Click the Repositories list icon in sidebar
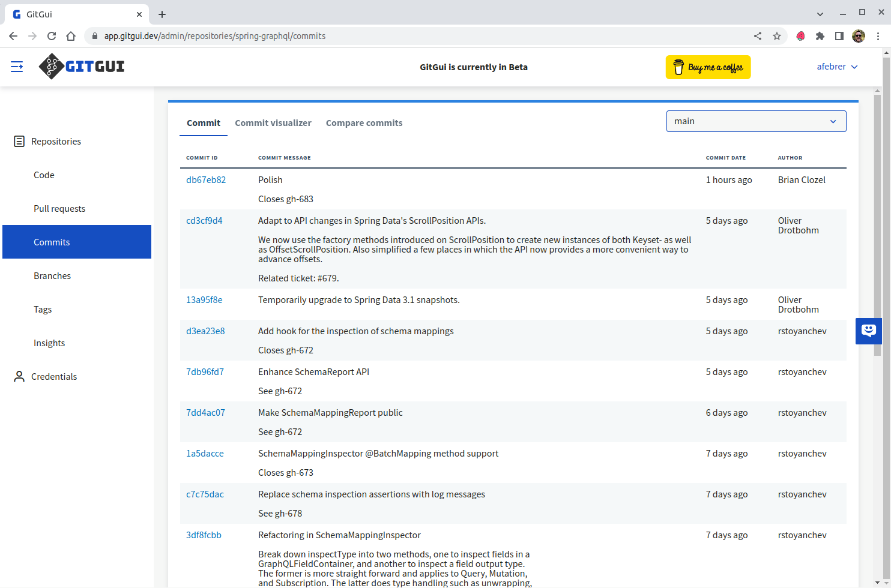Screen dimensions: 891x588 19,142
